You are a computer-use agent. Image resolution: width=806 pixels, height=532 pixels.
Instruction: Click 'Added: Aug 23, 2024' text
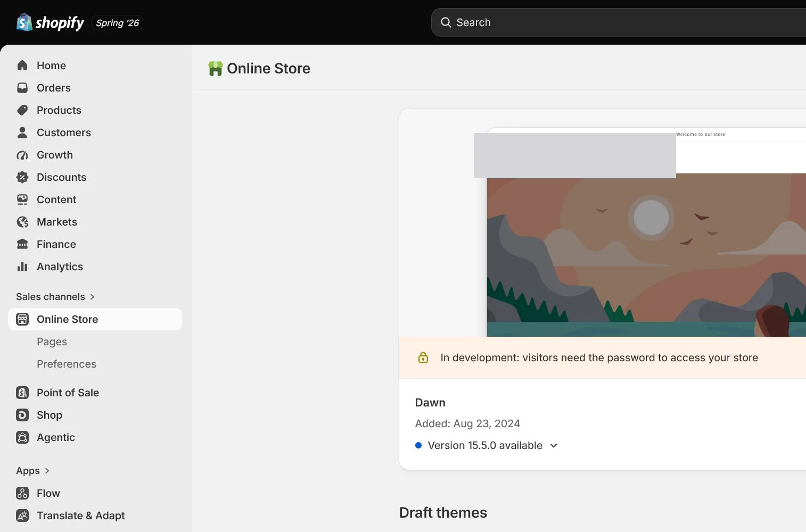467,423
